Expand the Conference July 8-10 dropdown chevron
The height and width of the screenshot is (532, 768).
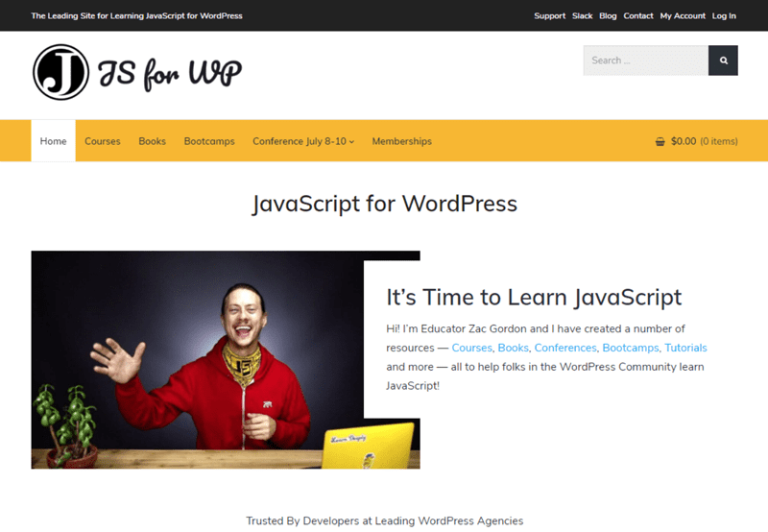tap(351, 142)
